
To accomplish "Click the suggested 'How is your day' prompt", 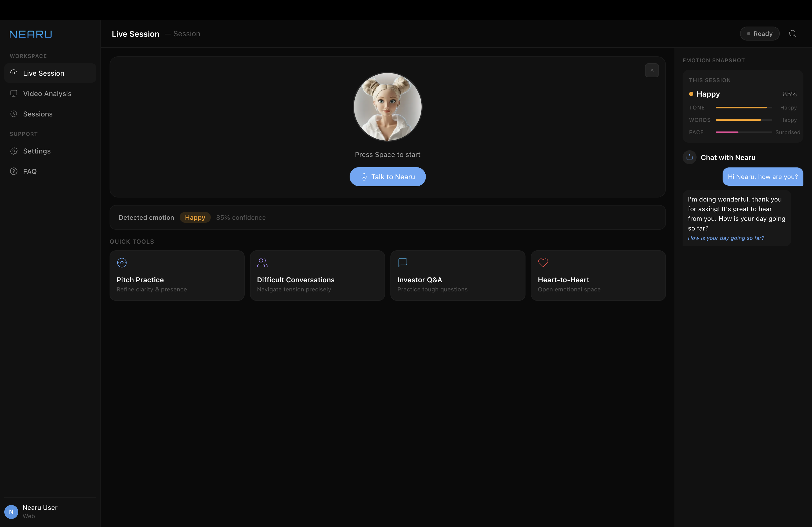I will tap(726, 238).
